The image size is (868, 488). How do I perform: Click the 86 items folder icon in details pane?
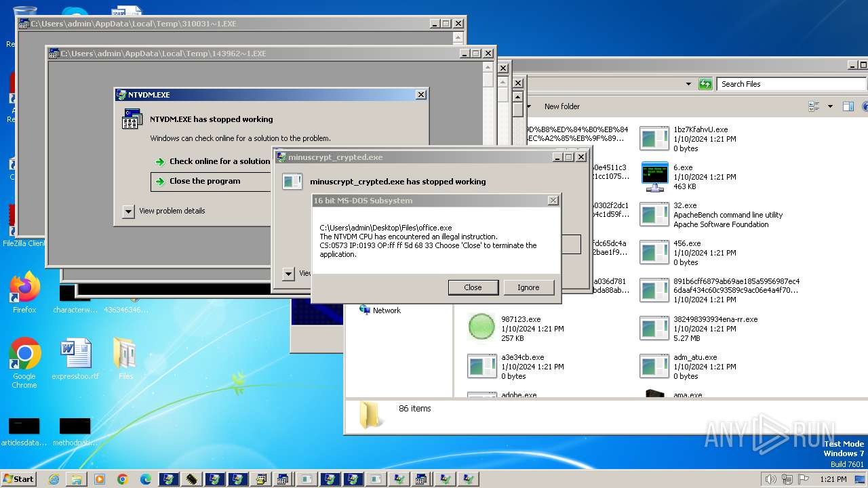(372, 415)
